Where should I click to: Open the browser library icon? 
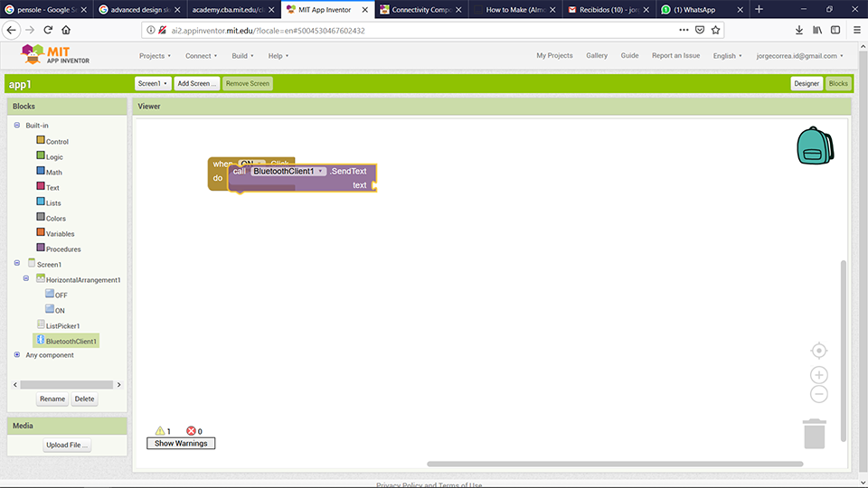817,30
